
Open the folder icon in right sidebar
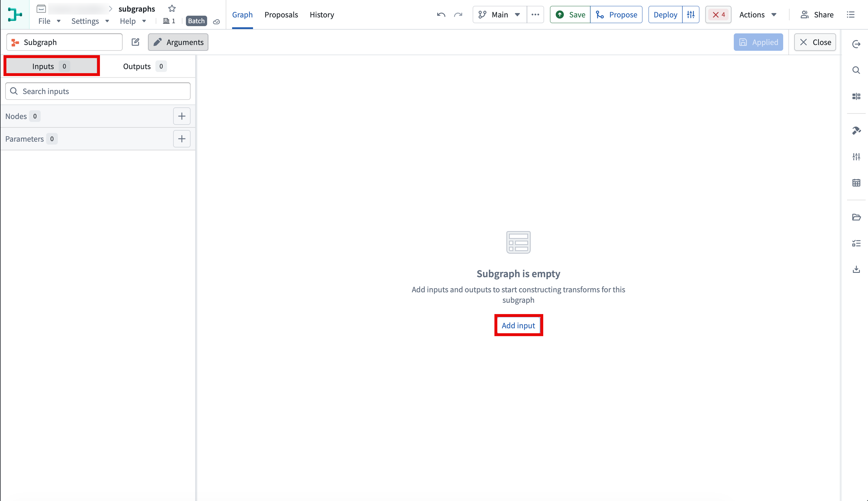click(856, 217)
